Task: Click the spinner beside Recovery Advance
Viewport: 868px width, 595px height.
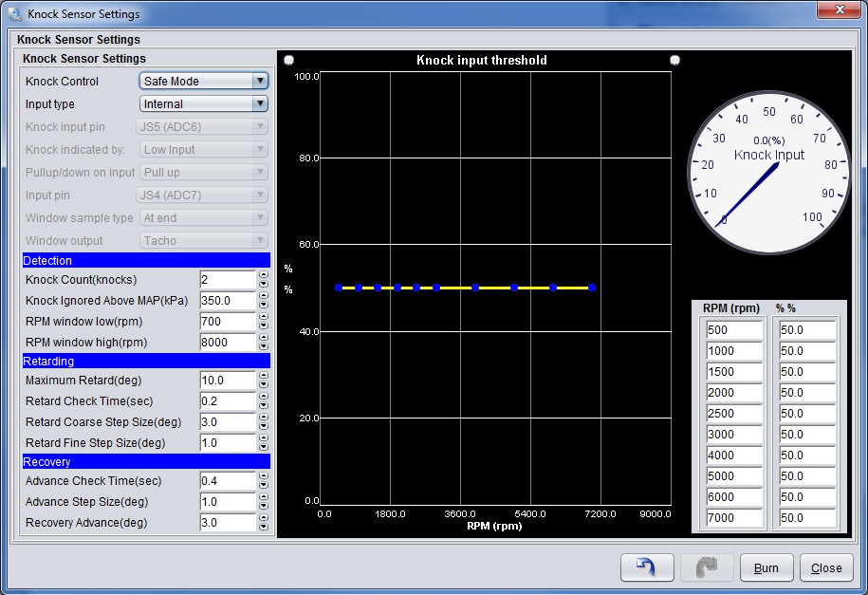Action: [x=263, y=523]
